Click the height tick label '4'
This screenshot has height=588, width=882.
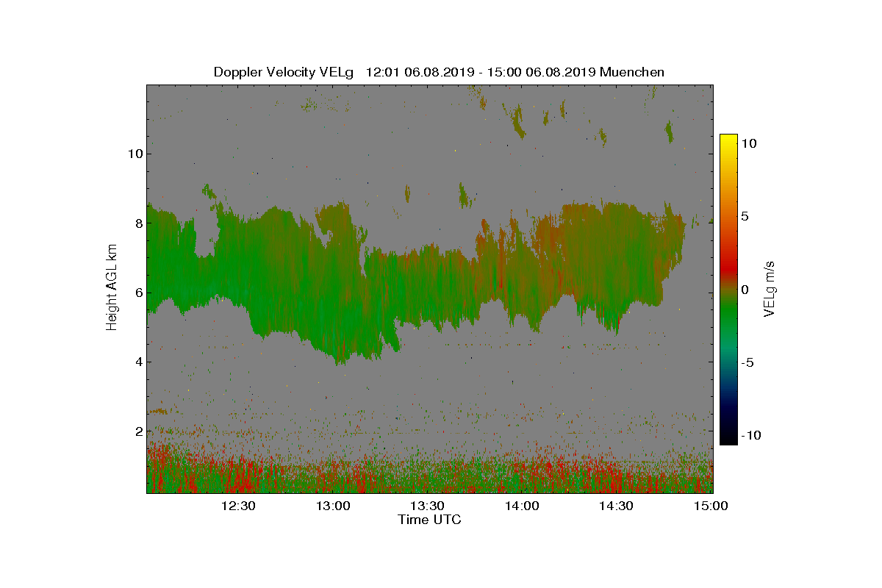[137, 362]
